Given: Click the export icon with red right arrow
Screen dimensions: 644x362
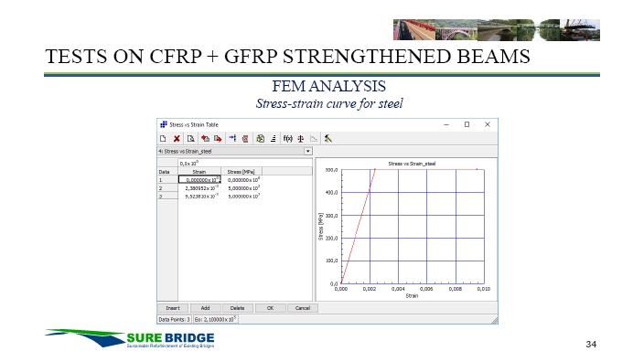Looking at the screenshot, I should 218,139.
